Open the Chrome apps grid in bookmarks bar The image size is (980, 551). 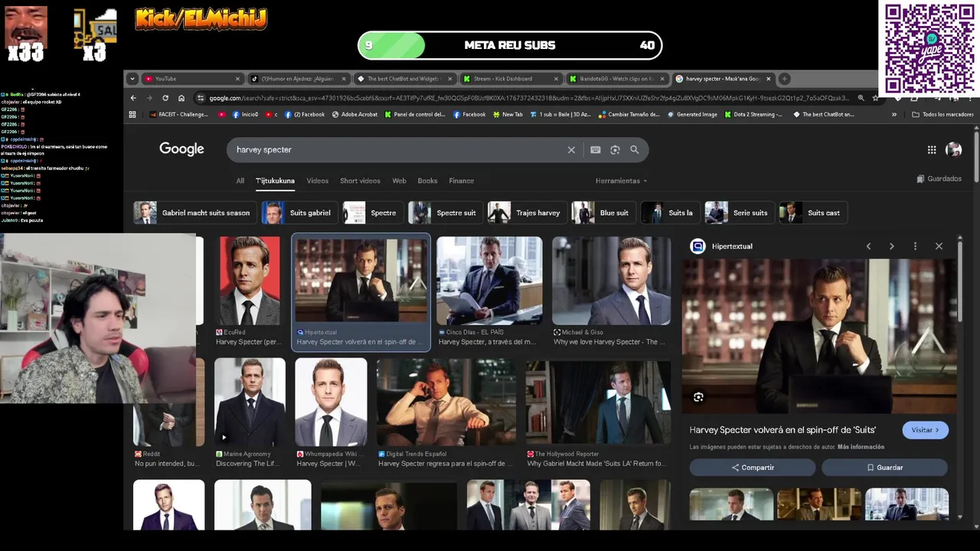pos(132,114)
